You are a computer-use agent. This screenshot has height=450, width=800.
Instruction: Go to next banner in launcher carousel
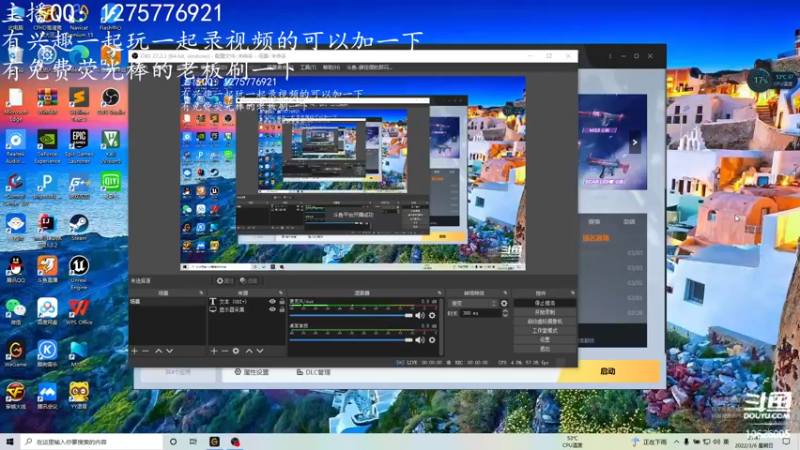[635, 142]
